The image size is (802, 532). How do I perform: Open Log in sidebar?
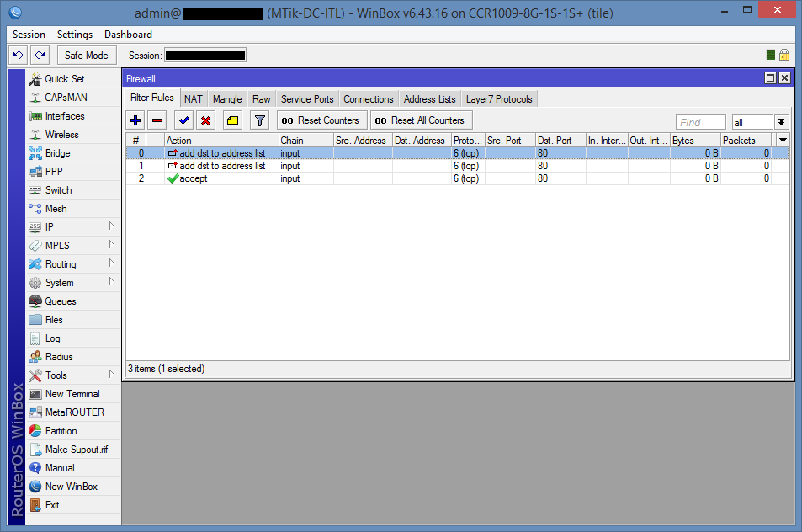73,338
